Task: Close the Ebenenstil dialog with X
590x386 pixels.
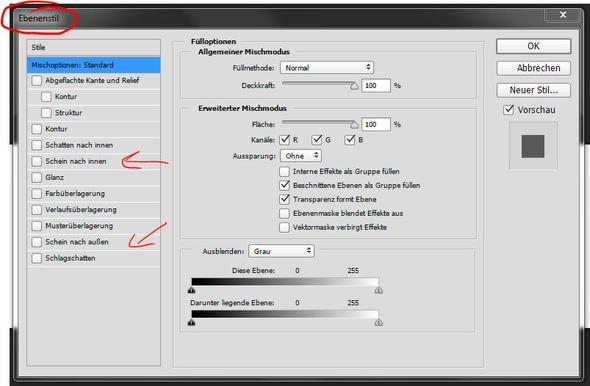Action: [x=563, y=15]
